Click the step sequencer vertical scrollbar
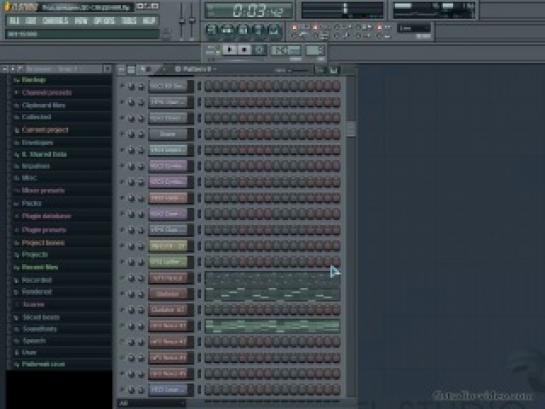 point(351,129)
